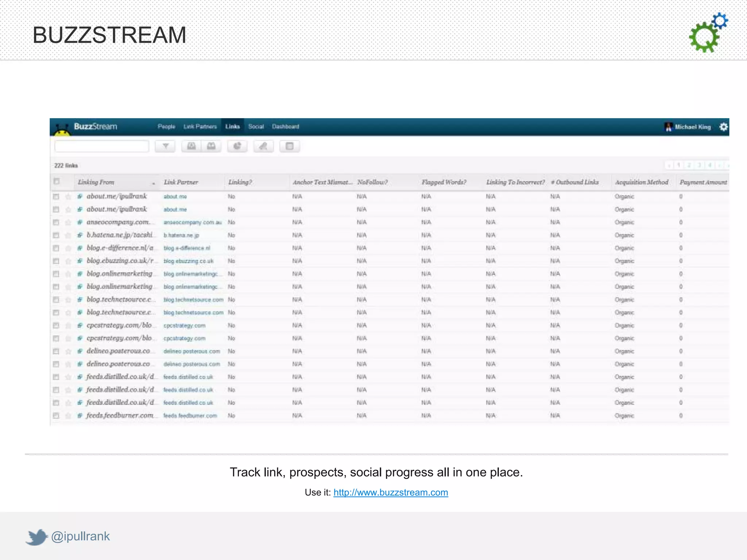Click link icon beside b.hatena.ne.jp
The width and height of the screenshot is (747, 560).
tap(80, 235)
